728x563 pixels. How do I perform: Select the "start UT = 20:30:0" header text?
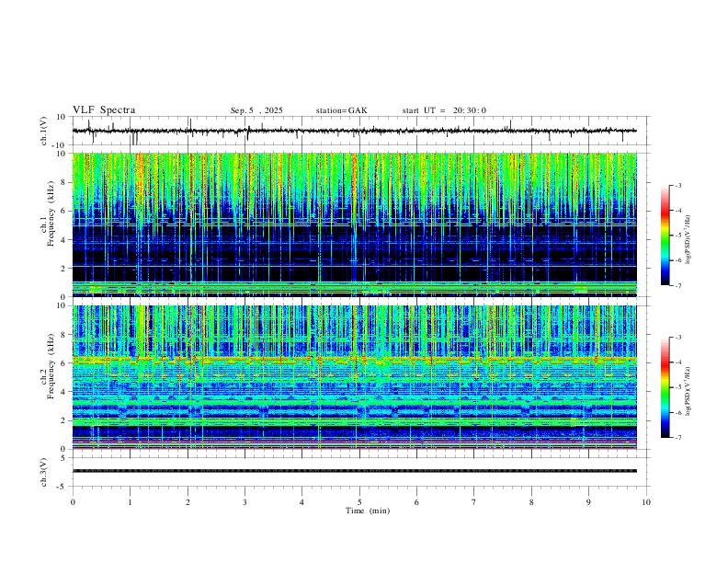pyautogui.click(x=444, y=110)
